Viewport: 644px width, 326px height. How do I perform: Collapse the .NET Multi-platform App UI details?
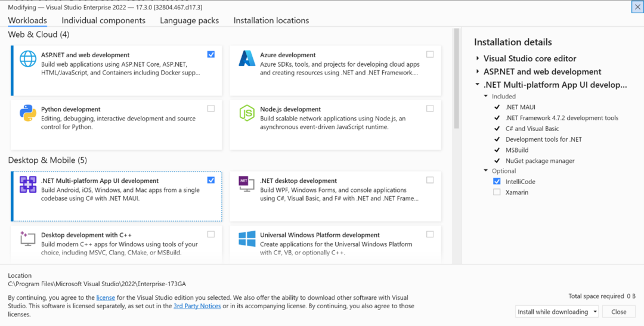pos(478,85)
